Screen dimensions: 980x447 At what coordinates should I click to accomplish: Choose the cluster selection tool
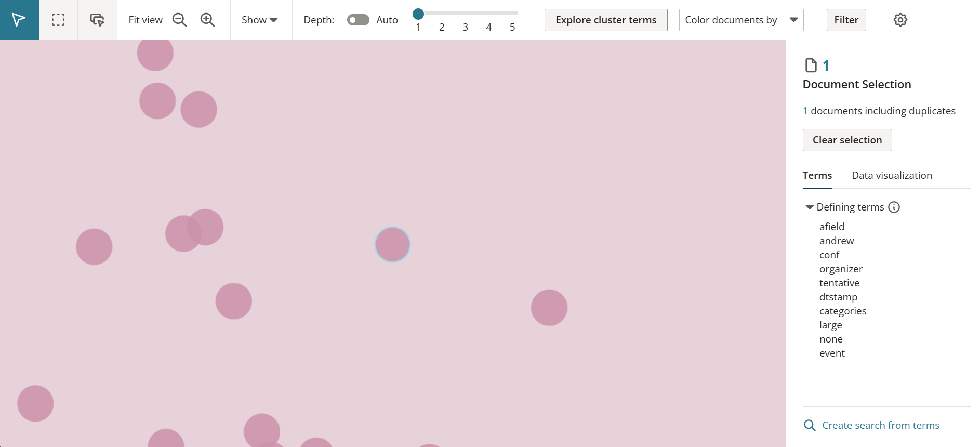coord(97,20)
